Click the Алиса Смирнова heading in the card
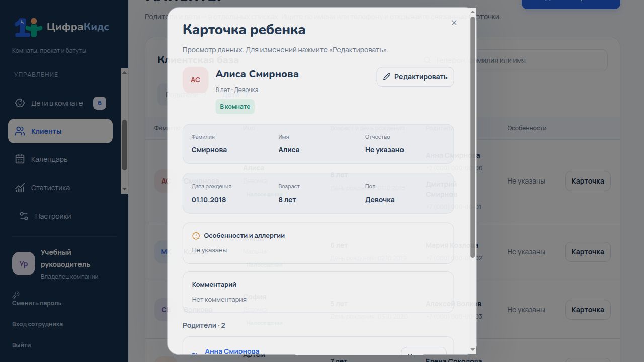 257,74
